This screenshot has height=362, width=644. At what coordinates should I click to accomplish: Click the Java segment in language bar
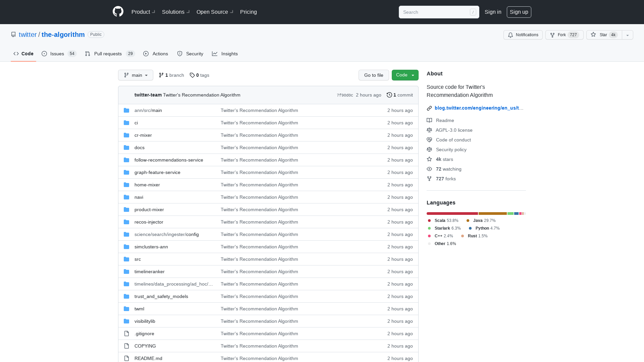(x=493, y=214)
